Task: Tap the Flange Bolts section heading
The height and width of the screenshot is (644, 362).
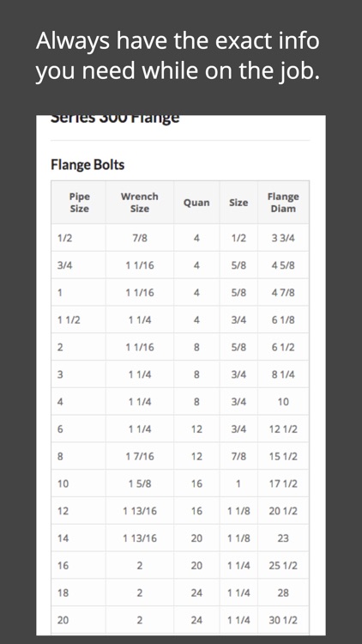Action: [87, 165]
